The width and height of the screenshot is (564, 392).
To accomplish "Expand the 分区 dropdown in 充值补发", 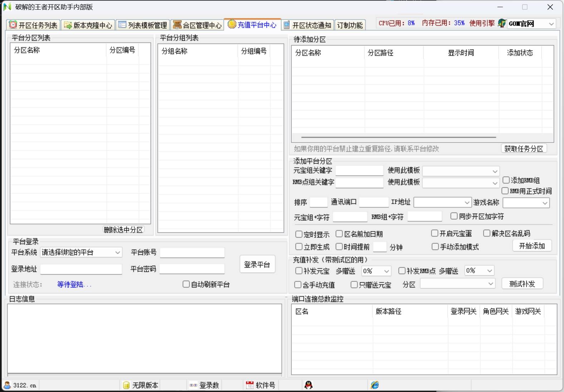I will [x=458, y=284].
